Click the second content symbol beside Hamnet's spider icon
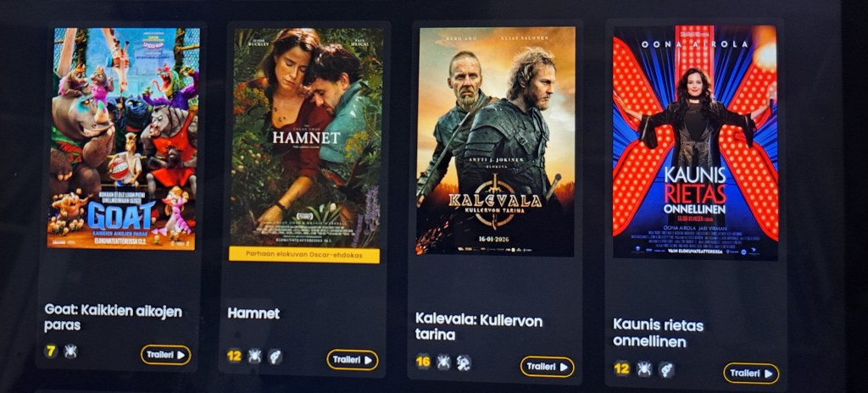The width and height of the screenshot is (868, 393). pos(275,357)
